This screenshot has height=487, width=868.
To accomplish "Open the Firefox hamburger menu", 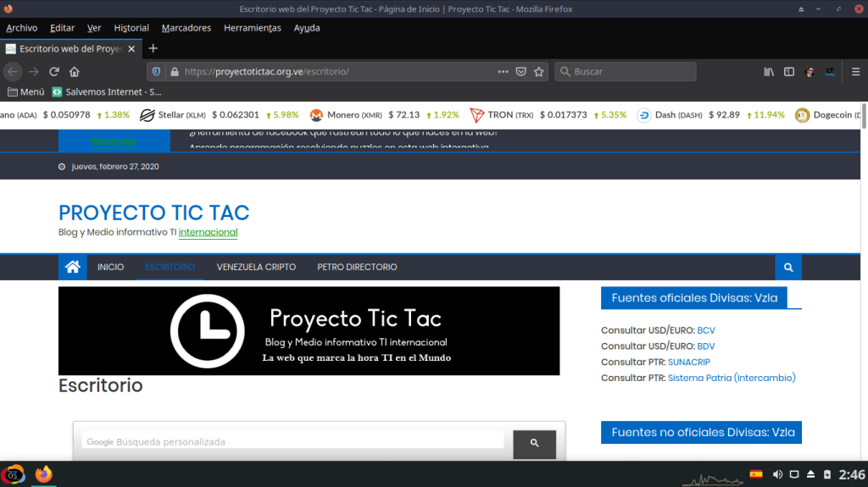I will click(x=852, y=72).
